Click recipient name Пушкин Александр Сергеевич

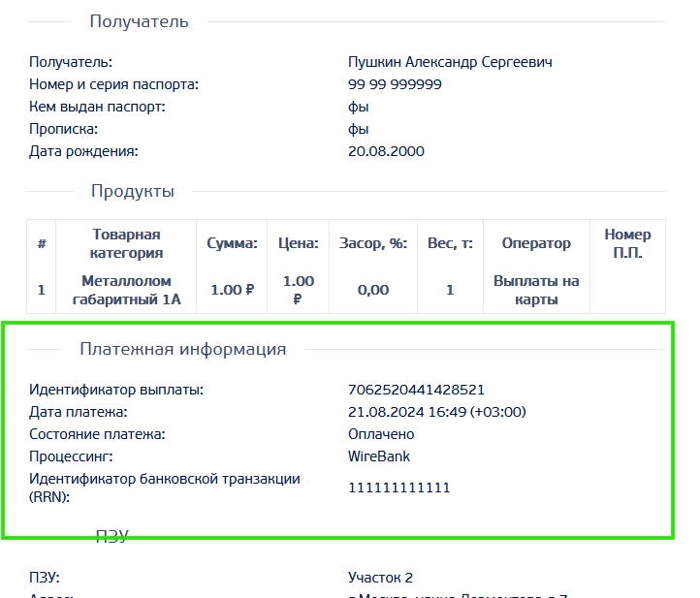coord(450,62)
